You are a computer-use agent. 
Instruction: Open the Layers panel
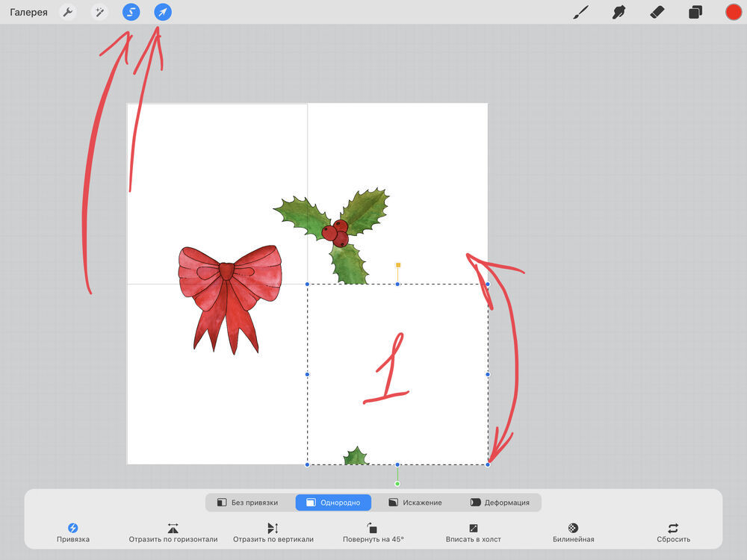695,13
